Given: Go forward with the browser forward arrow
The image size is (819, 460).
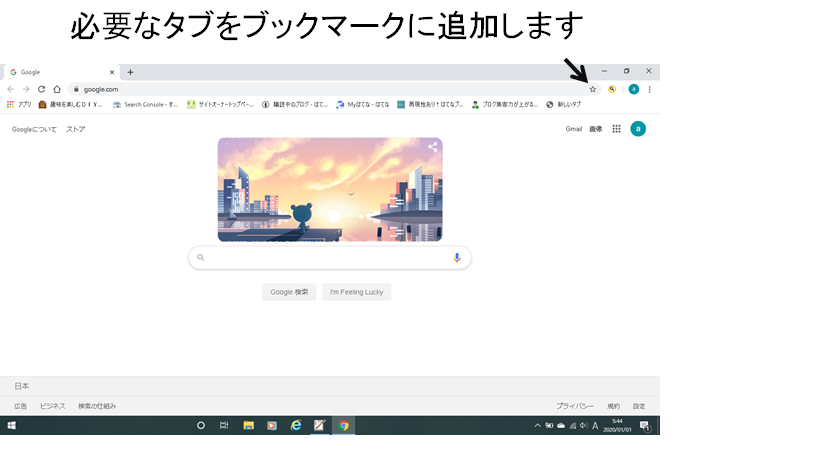Looking at the screenshot, I should coord(26,89).
